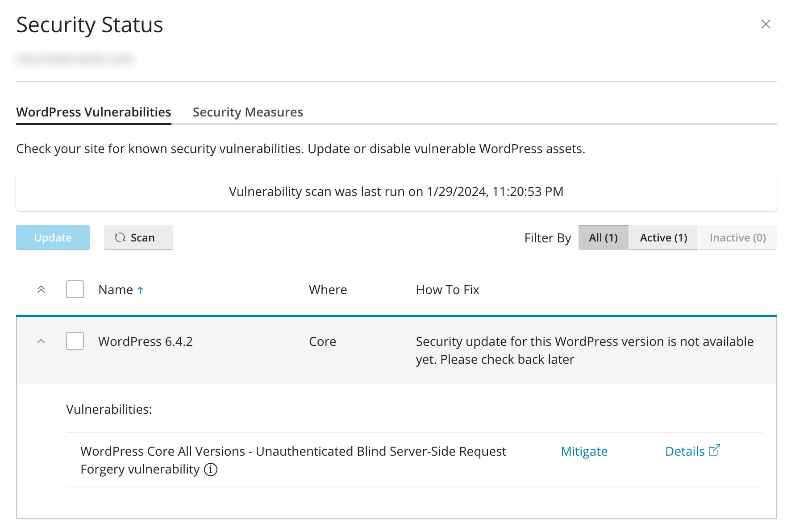Image resolution: width=791 pixels, height=532 pixels.
Task: Select the WordPress Vulnerabilities tab
Action: pos(94,112)
